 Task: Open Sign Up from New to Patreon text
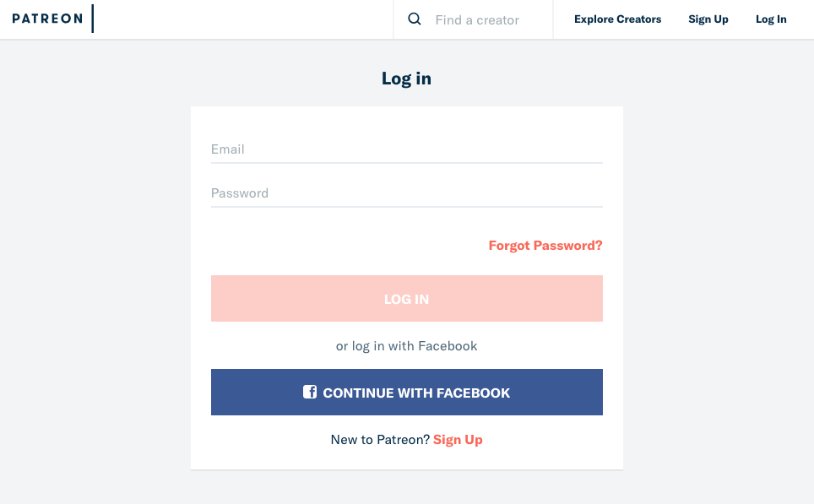458,439
